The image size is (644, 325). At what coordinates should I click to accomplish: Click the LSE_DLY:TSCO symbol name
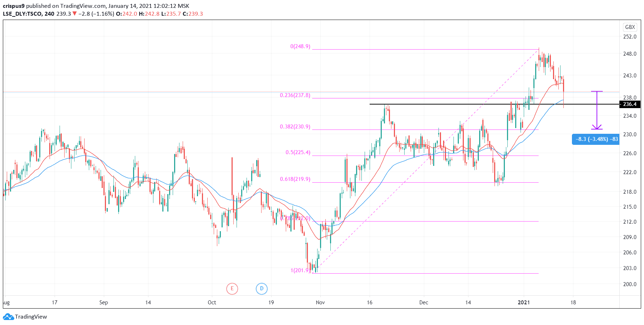tap(23, 14)
